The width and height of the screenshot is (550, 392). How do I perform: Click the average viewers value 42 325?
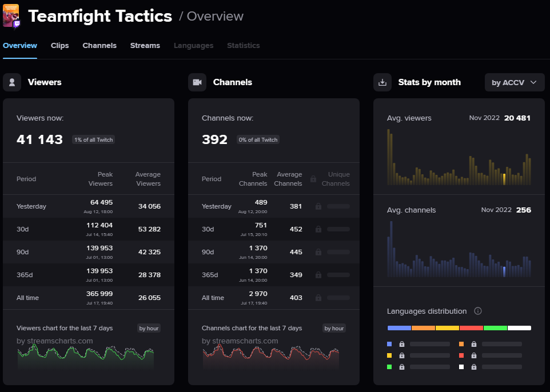[x=149, y=252]
